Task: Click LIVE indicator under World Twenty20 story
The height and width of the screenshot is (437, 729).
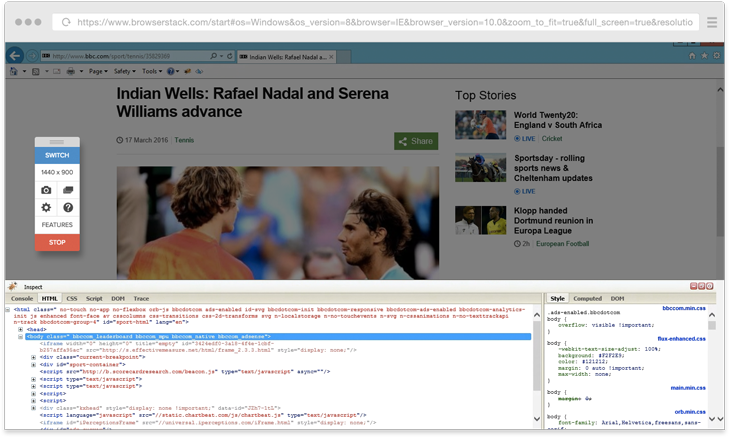Action: [524, 139]
